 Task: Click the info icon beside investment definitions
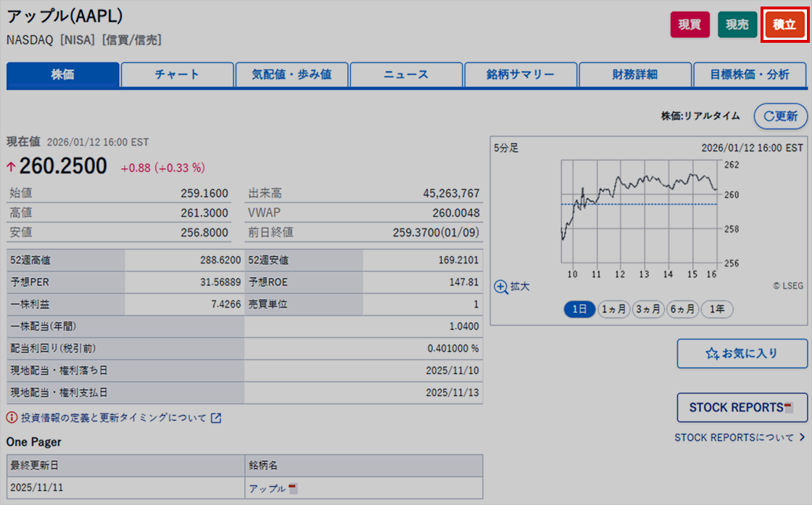(12, 418)
